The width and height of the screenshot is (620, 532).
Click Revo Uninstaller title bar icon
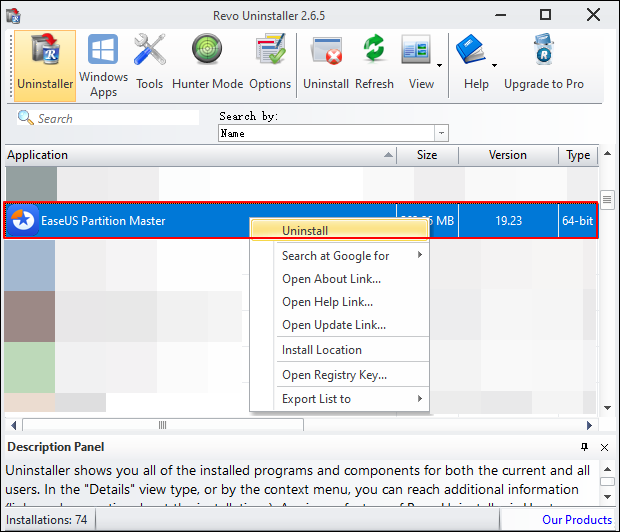click(x=13, y=16)
